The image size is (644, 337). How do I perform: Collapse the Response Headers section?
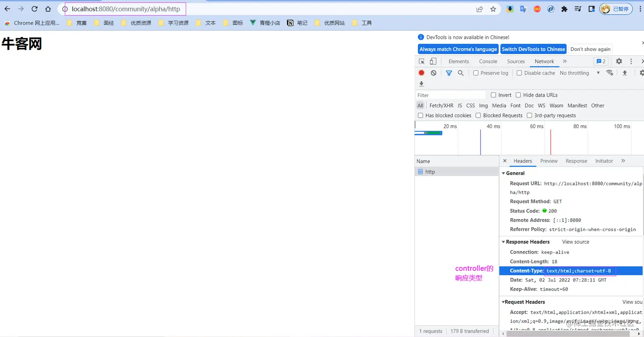point(503,242)
